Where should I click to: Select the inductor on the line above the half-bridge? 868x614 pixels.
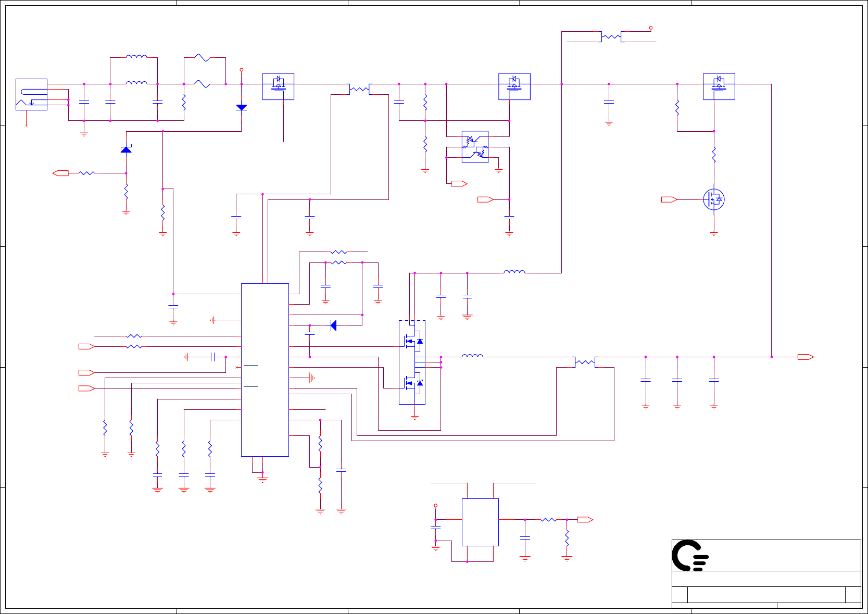click(514, 271)
